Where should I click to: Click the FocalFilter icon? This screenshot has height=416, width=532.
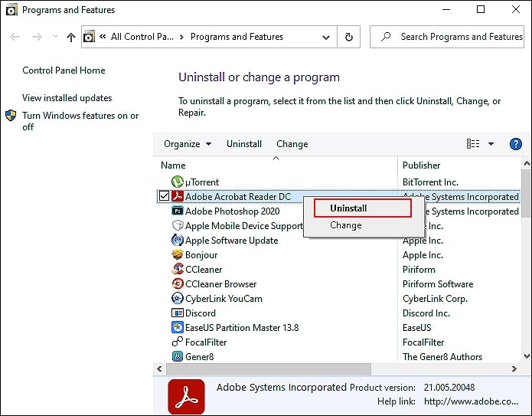(x=178, y=342)
